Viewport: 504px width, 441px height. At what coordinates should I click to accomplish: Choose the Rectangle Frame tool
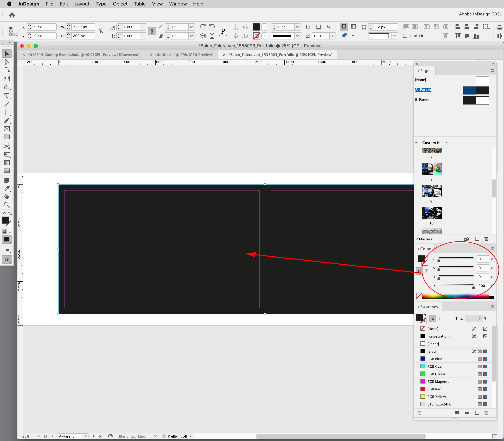point(7,129)
